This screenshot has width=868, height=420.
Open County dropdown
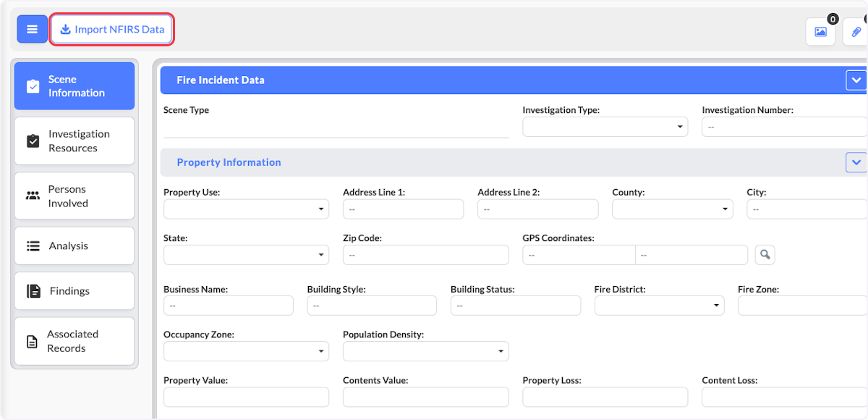coord(672,209)
